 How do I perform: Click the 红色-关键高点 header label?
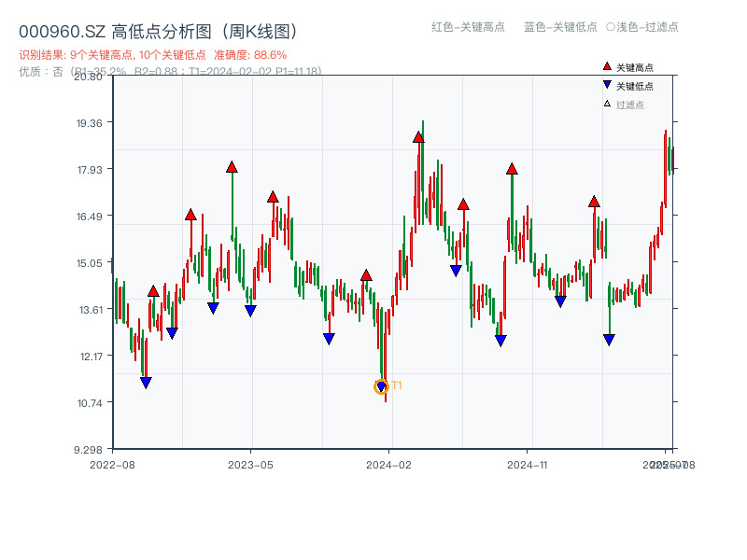pos(464,28)
